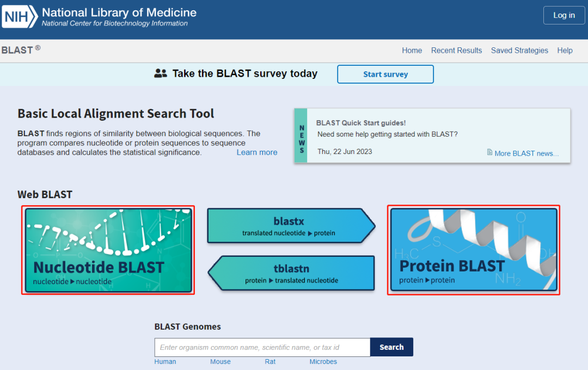Open the Protein BLAST tile
The width and height of the screenshot is (588, 370).
(474, 250)
